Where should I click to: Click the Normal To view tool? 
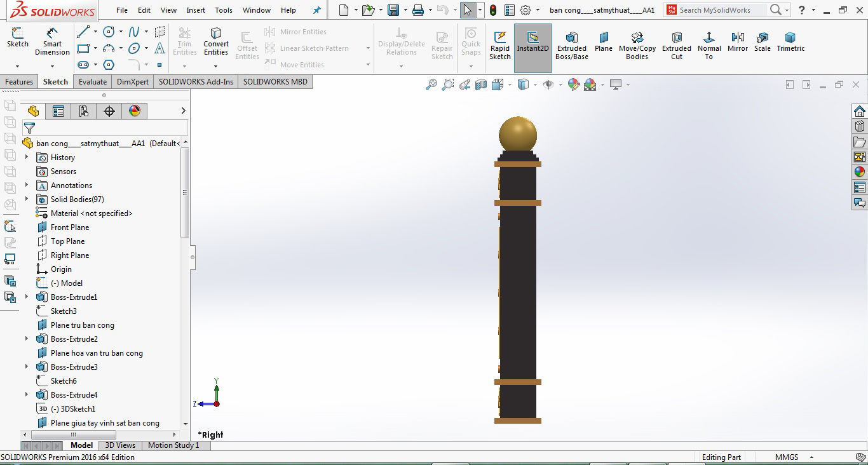[709, 46]
